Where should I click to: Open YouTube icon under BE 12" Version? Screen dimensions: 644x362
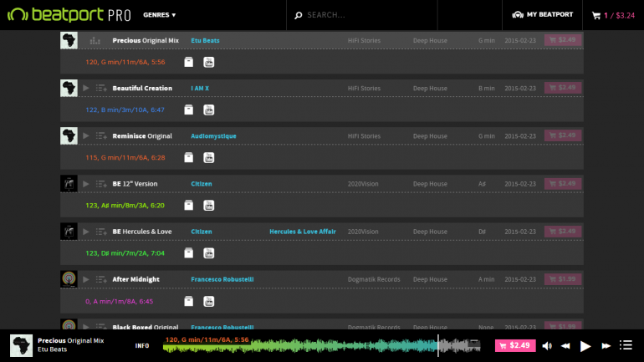[208, 205]
